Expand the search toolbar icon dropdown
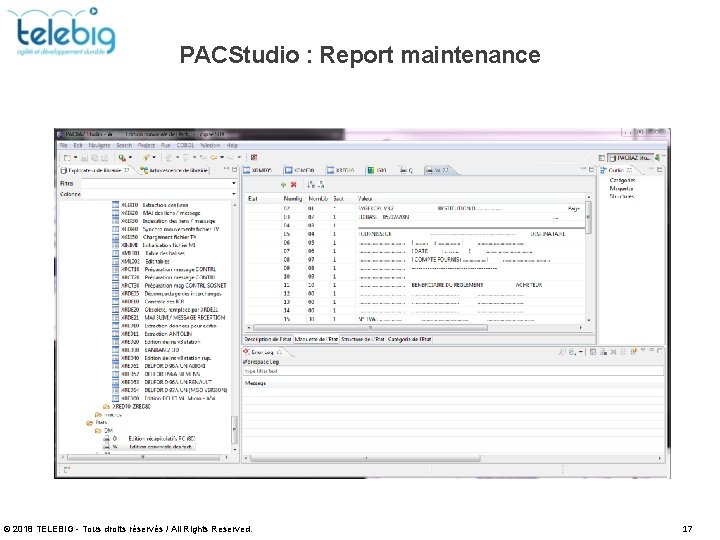Image resolution: width=720 pixels, height=540 pixels. tap(130, 158)
